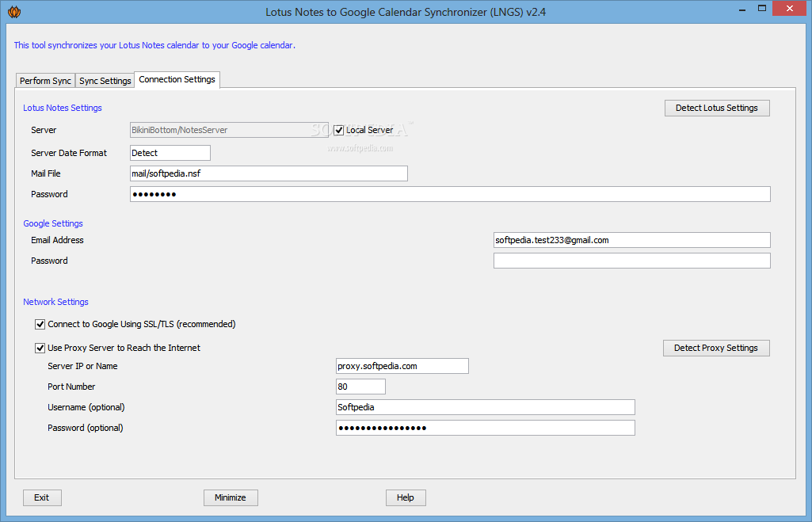This screenshot has height=522, width=812.
Task: Click the Network Settings heading
Action: pyautogui.click(x=55, y=302)
